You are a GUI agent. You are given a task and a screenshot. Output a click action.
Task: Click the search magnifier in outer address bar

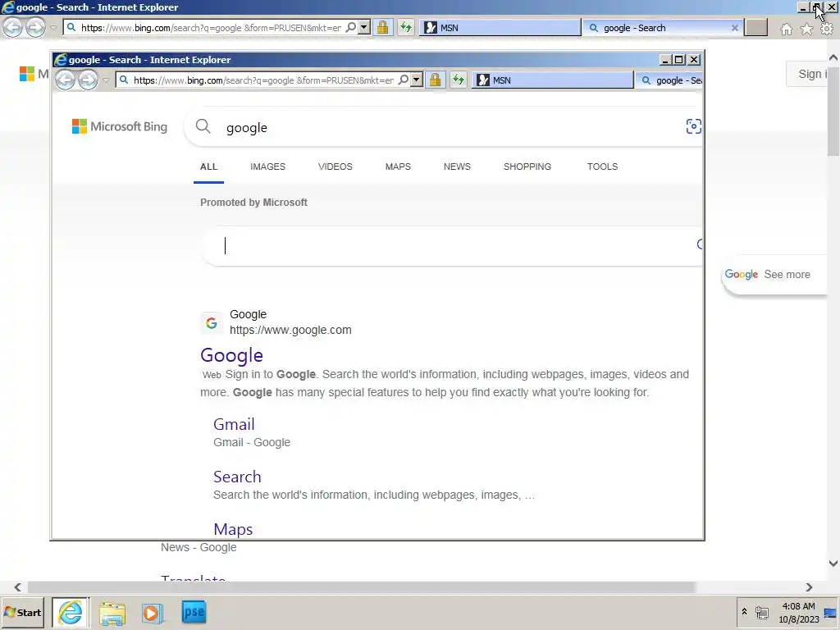[x=351, y=27]
